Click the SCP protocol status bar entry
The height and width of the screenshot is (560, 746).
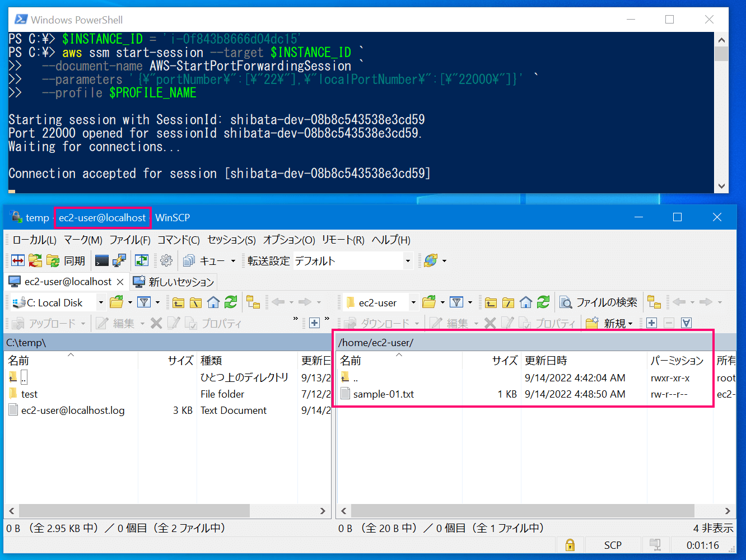coord(613,545)
